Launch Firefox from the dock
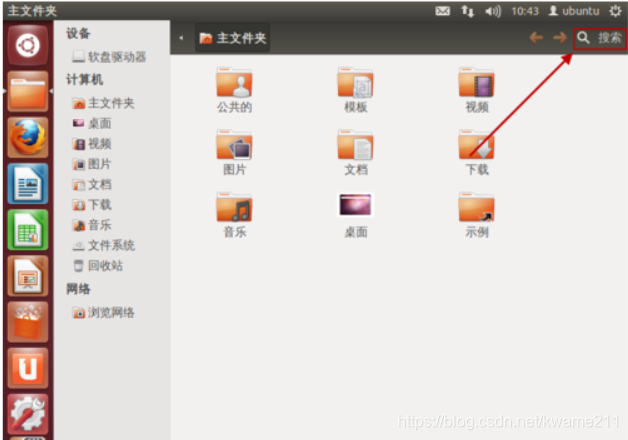Image resolution: width=628 pixels, height=440 pixels. 28,137
